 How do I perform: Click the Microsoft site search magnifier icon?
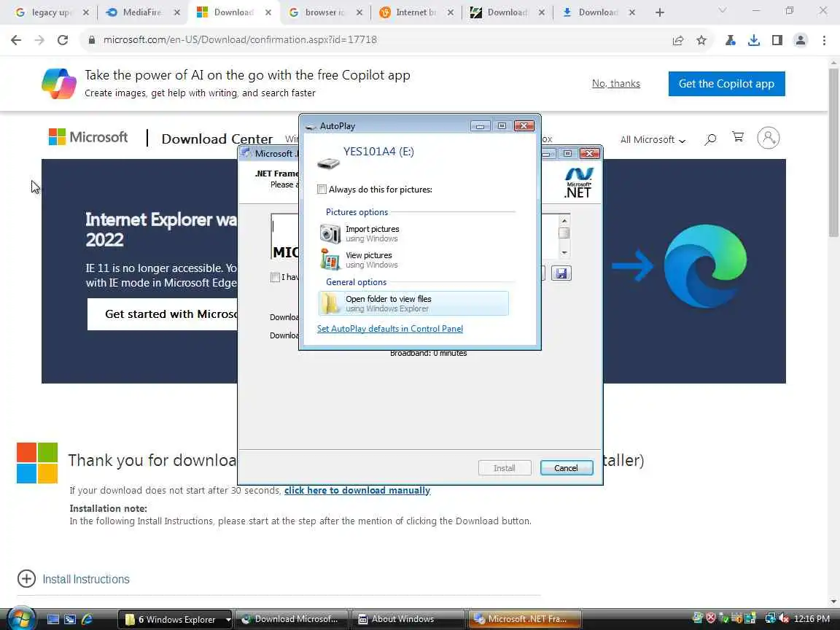coord(710,139)
